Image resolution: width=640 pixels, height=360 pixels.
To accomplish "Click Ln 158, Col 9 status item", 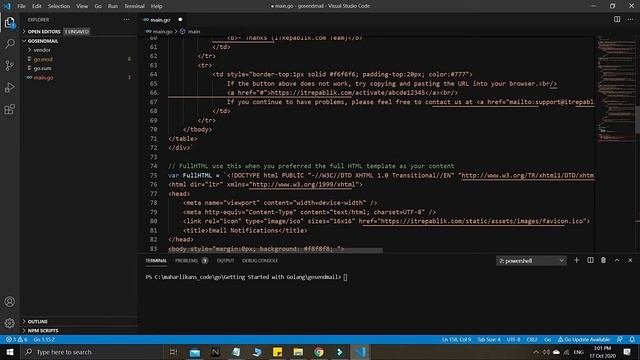I will [x=456, y=339].
